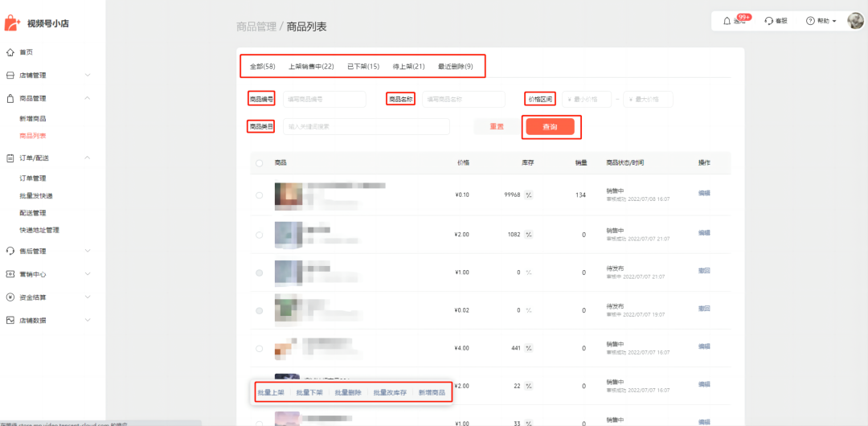Expand 营销中心 using its chevron

tap(88, 274)
